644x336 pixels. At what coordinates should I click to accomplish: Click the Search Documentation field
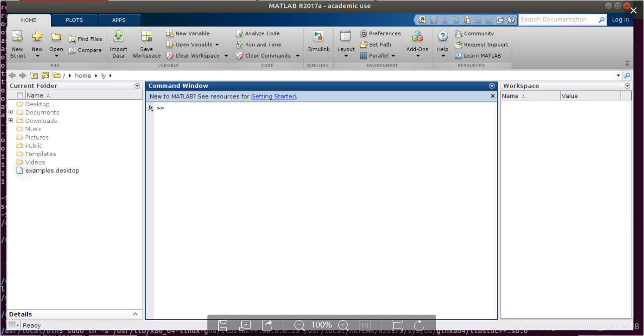(558, 20)
